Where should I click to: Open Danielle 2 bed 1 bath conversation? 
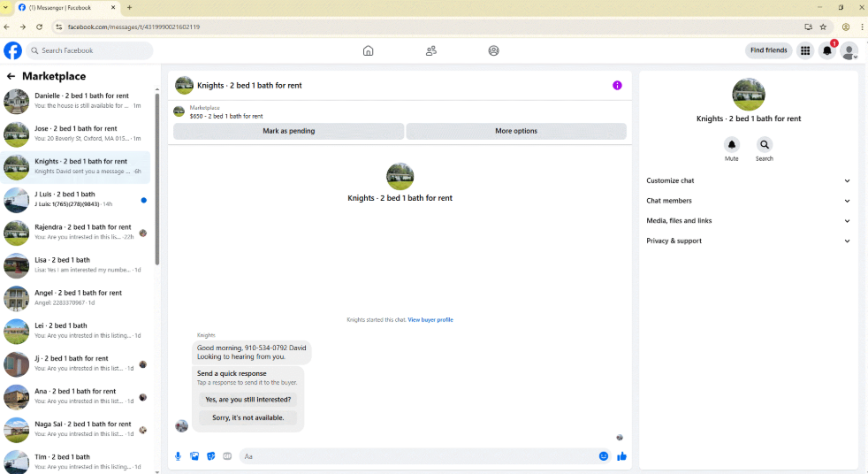[x=76, y=100]
